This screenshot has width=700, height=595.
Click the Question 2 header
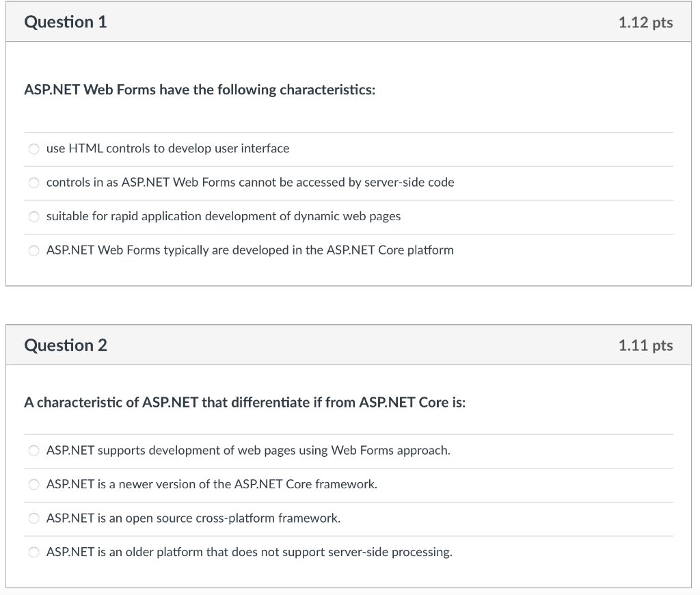pyautogui.click(x=65, y=345)
